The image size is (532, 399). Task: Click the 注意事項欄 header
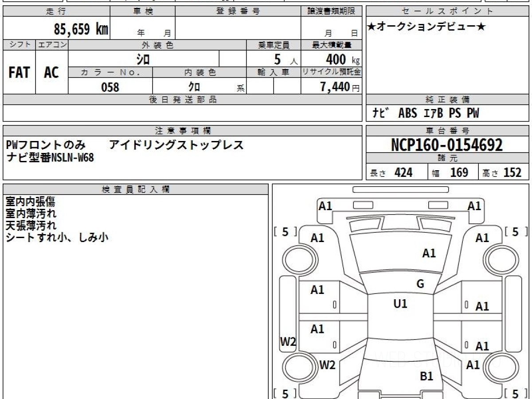182,131
